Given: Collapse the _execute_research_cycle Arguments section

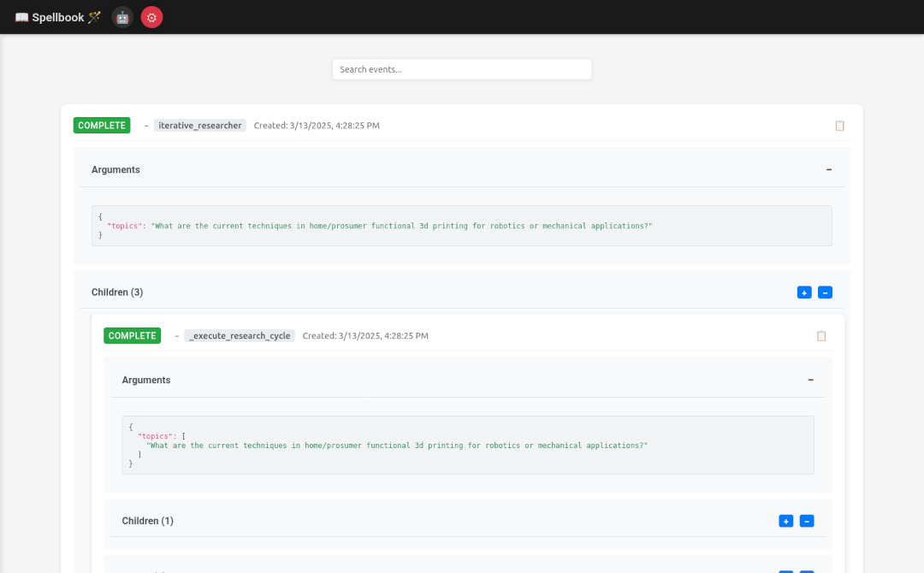Looking at the screenshot, I should click(x=810, y=381).
